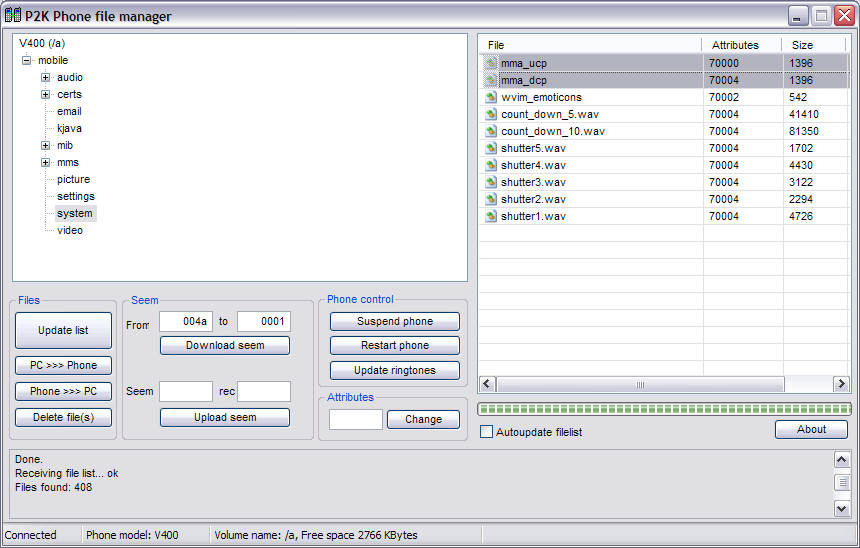Expand the mms folder node
Image resolution: width=860 pixels, height=548 pixels.
(45, 162)
